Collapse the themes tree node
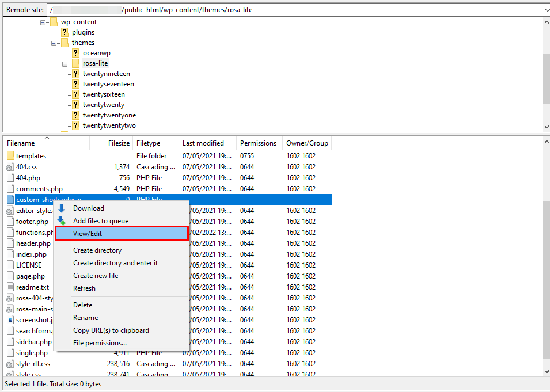Image resolution: width=550 pixels, height=392 pixels. pos(54,42)
